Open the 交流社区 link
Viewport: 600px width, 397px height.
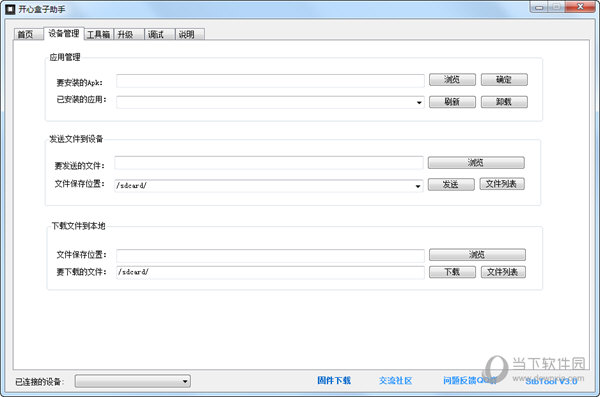396,381
